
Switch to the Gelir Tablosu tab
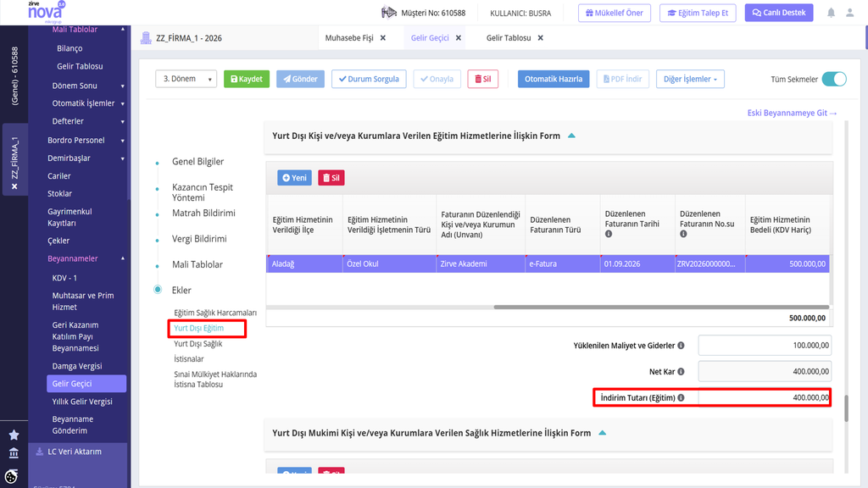point(509,37)
